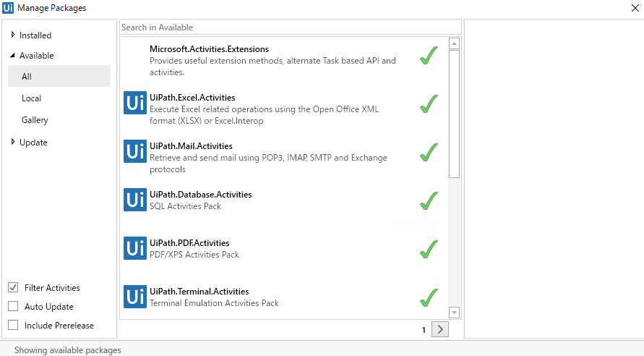This screenshot has height=356, width=644.
Task: Click green checkmark for UiPath.PDF.Activities
Action: [x=429, y=250]
